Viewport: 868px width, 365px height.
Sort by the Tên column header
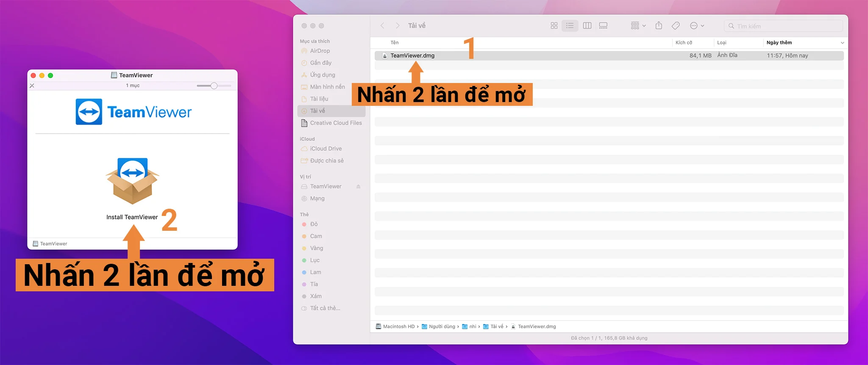(395, 42)
